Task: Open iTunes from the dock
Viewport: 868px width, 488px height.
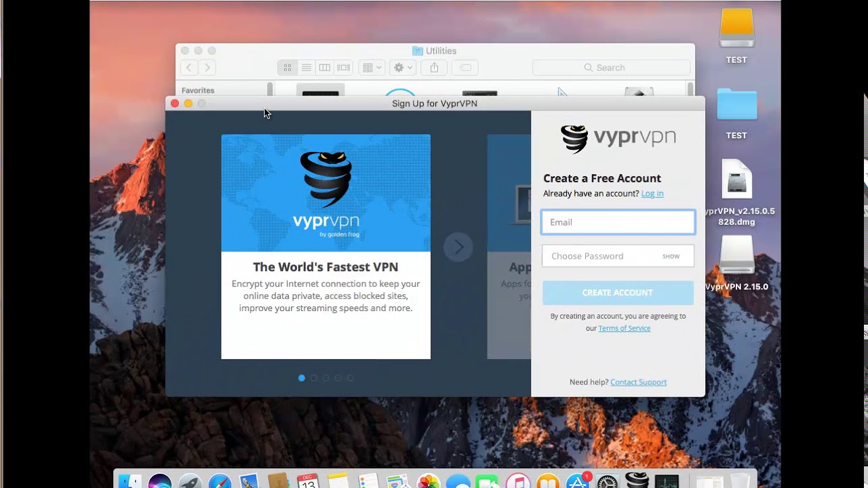Action: click(517, 481)
